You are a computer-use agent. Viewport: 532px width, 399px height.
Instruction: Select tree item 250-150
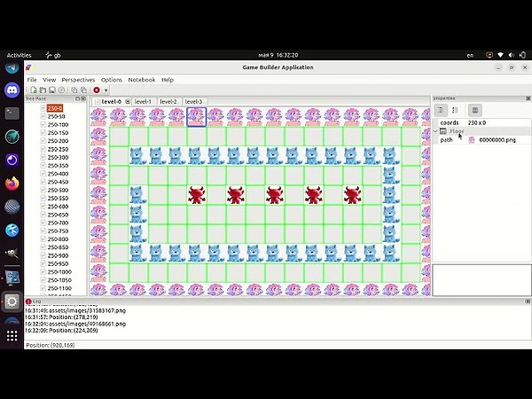58,133
